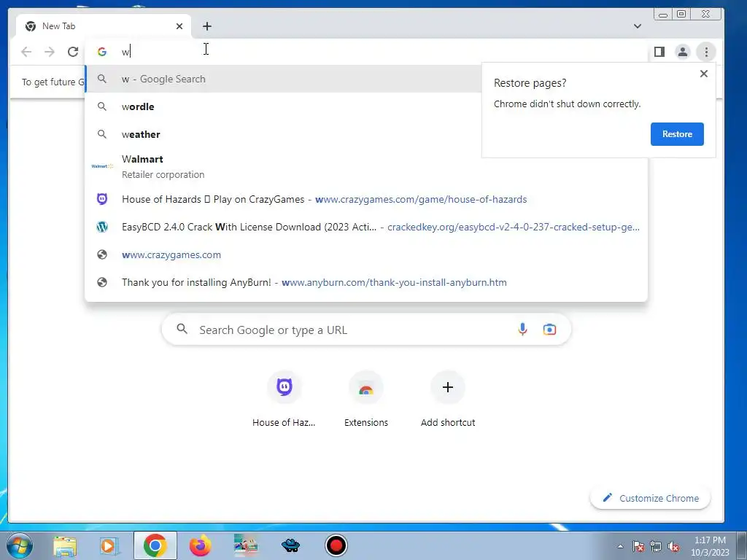This screenshot has width=747, height=560.
Task: Click the globe icon beside www.crazygames.com
Action: (102, 254)
